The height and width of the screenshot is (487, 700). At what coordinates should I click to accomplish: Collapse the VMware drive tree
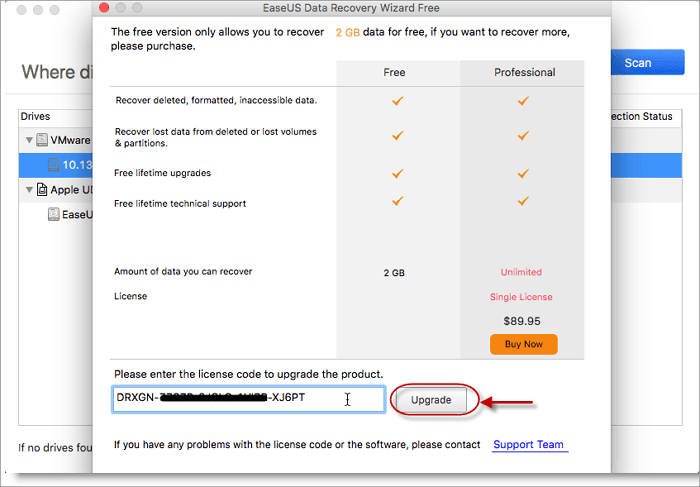pos(27,141)
